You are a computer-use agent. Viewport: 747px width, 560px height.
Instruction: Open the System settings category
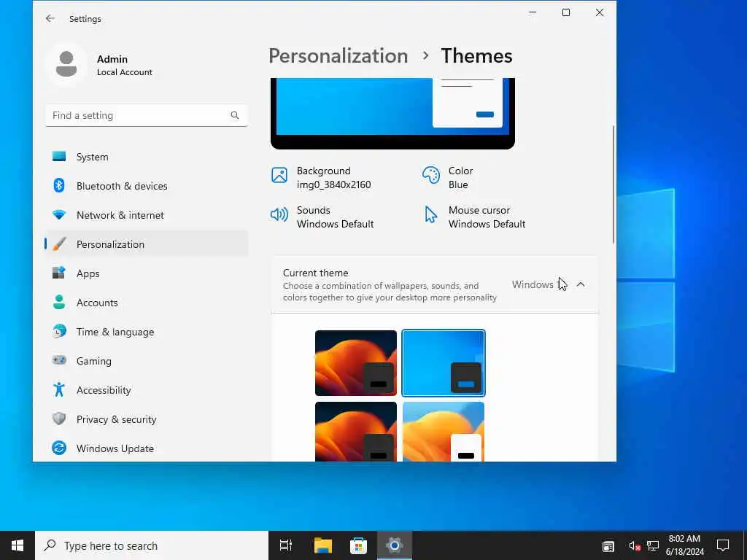147,157
